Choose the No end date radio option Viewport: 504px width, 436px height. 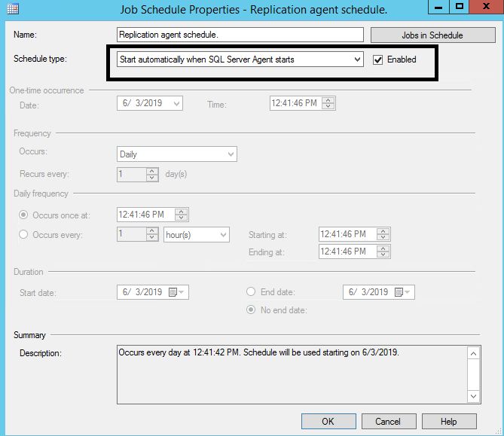pos(251,309)
